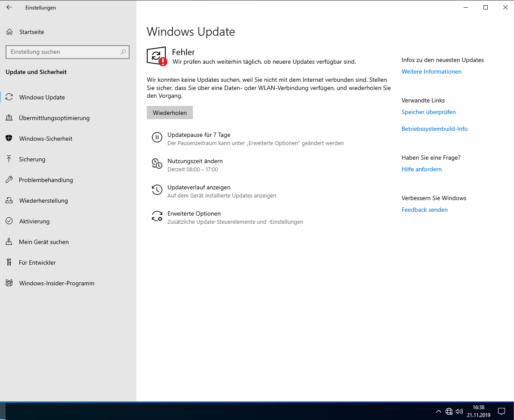Click the Sicherung upload arrow icon

9,159
